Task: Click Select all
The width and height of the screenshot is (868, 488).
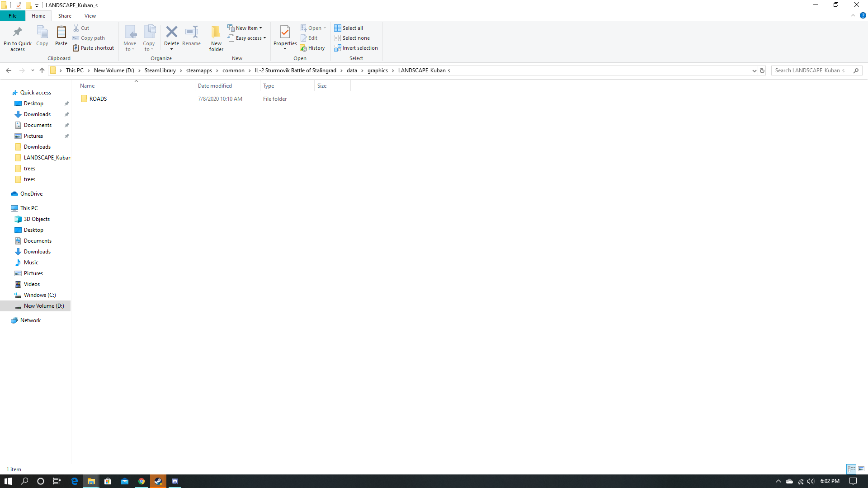Action: (349, 28)
